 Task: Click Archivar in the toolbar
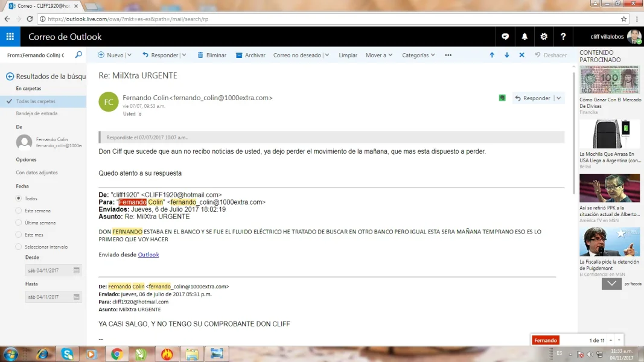click(250, 55)
